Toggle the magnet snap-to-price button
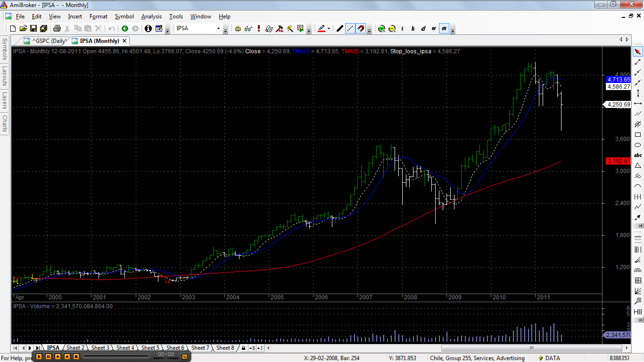 click(x=361, y=29)
